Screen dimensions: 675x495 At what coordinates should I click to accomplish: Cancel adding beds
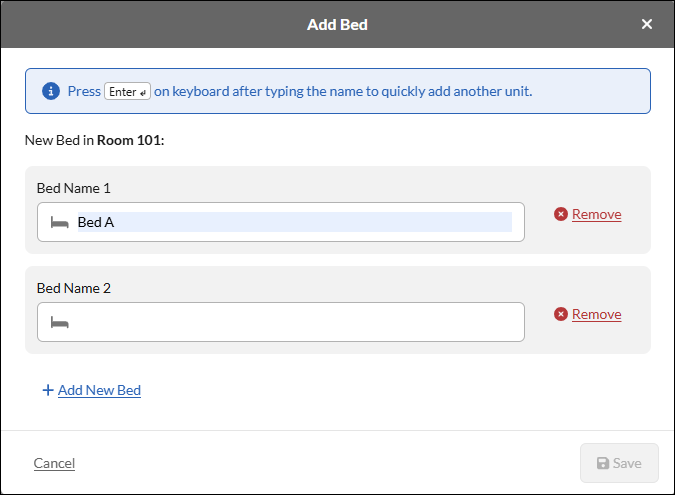[x=54, y=463]
